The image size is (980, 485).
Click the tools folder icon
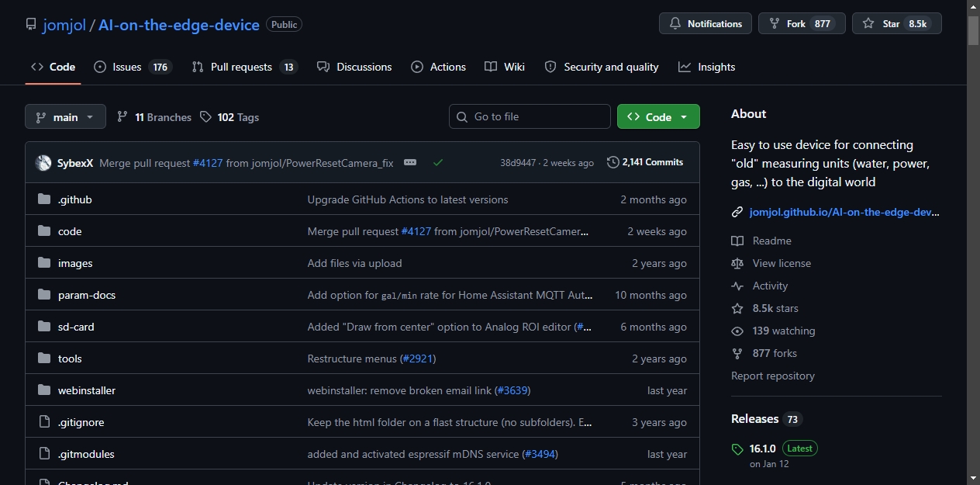coord(44,359)
